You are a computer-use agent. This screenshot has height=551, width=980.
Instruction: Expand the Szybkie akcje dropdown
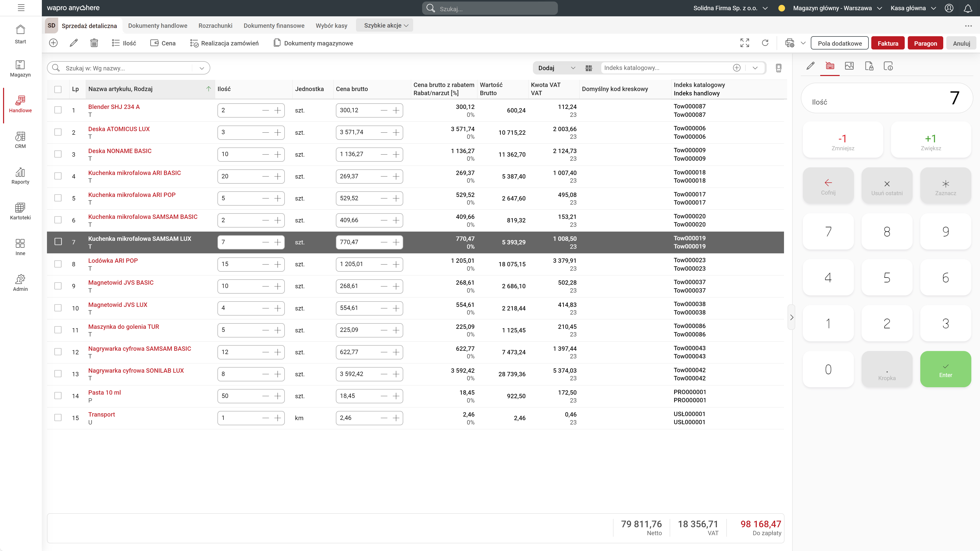coord(385,26)
